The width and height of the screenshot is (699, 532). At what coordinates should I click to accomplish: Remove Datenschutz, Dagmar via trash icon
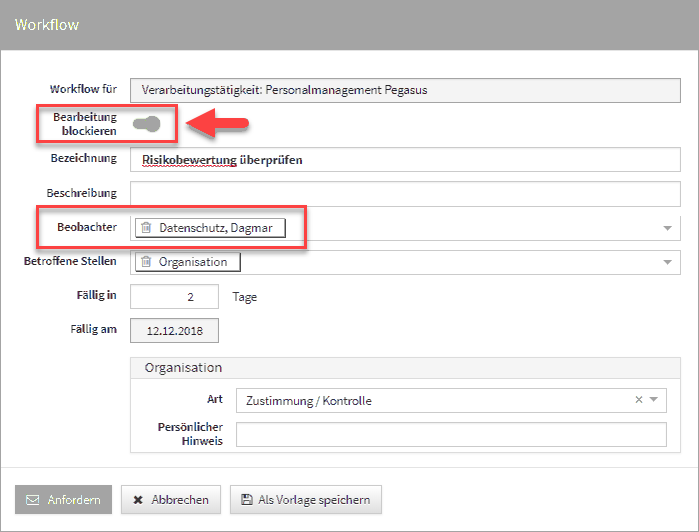point(145,228)
